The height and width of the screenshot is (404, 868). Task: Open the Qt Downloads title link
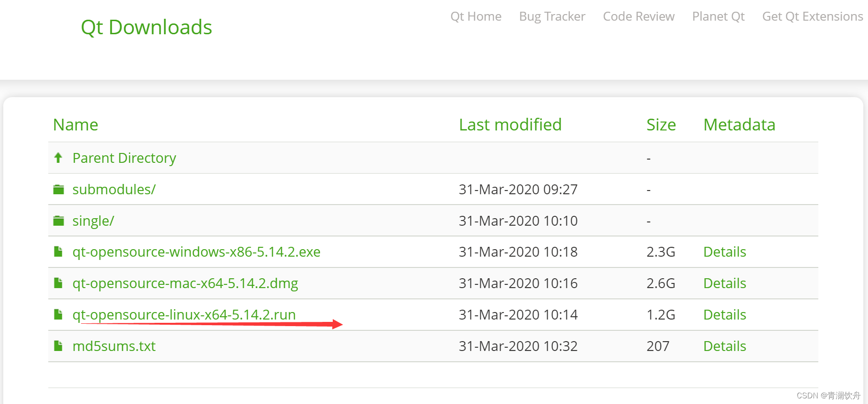(146, 27)
